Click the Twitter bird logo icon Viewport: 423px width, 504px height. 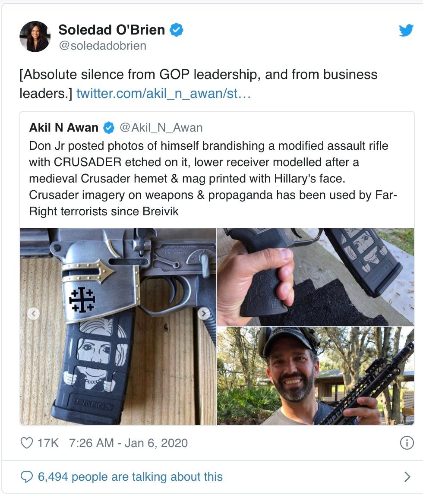pos(406,30)
